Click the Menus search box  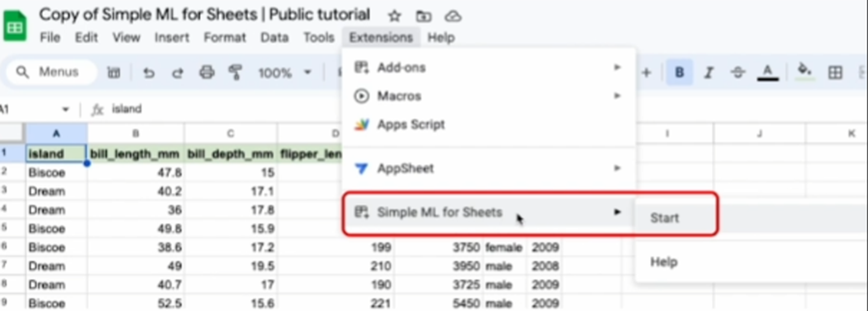click(x=51, y=72)
